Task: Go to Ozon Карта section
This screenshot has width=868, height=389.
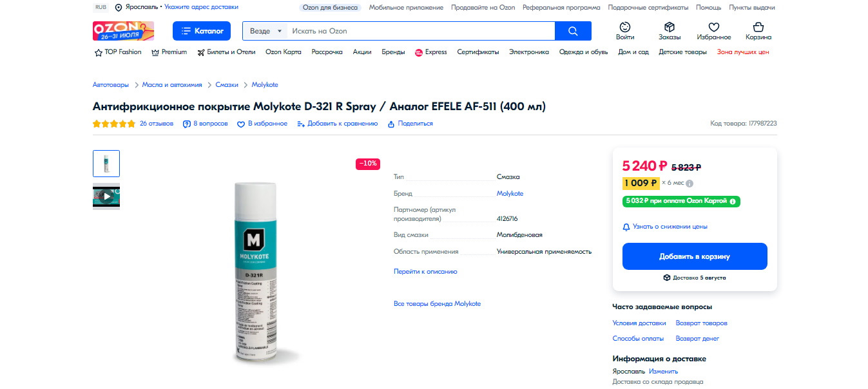Action: tap(283, 52)
